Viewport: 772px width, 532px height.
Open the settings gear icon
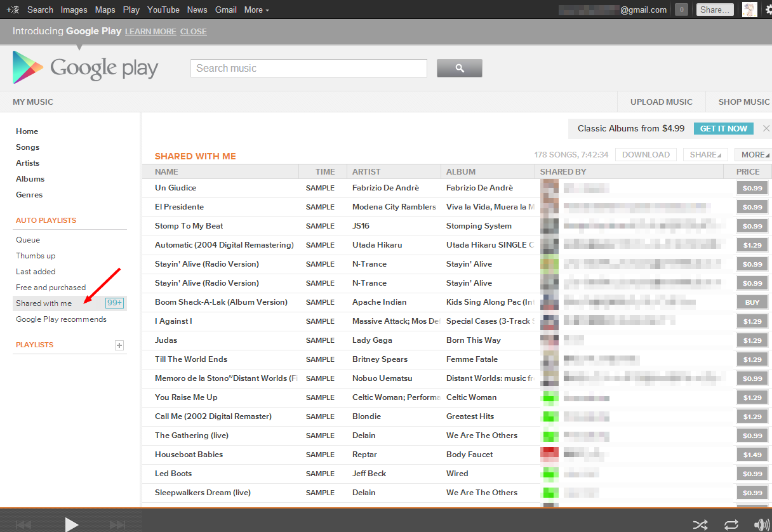point(768,10)
